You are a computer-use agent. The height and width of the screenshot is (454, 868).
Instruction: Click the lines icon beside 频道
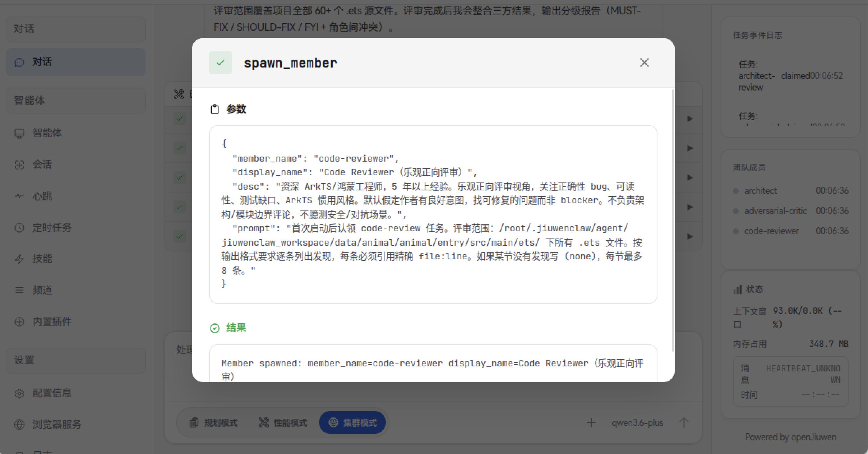[19, 290]
